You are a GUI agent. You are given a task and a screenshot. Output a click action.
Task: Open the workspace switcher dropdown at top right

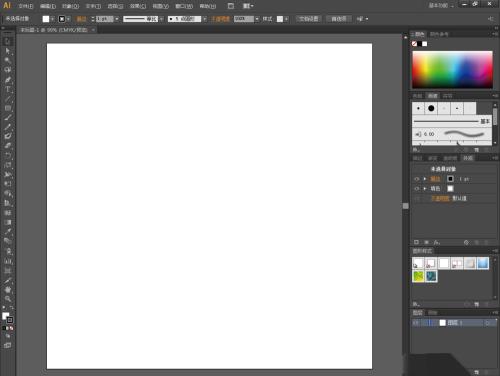tap(441, 6)
